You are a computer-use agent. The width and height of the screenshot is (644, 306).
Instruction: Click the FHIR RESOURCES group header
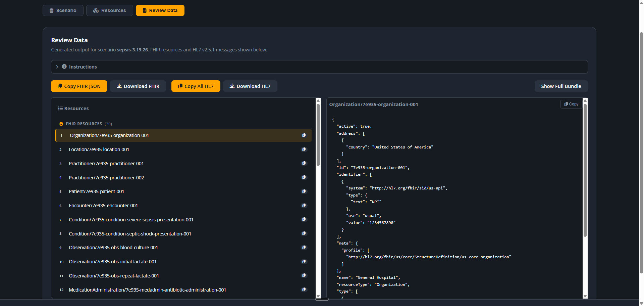[x=86, y=124]
